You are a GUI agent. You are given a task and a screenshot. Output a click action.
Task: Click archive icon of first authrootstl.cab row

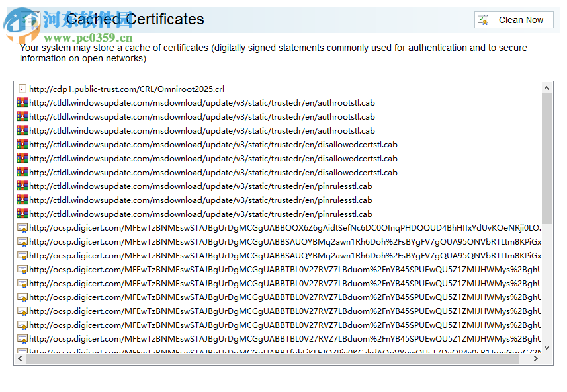[22, 102]
